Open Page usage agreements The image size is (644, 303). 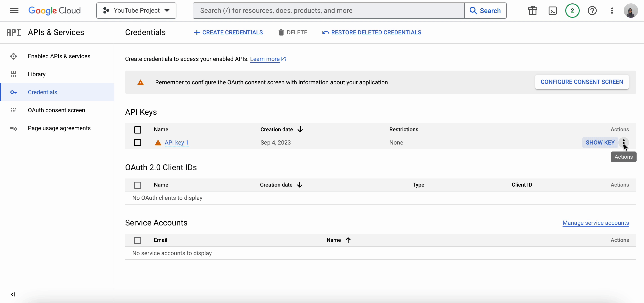(x=57, y=128)
